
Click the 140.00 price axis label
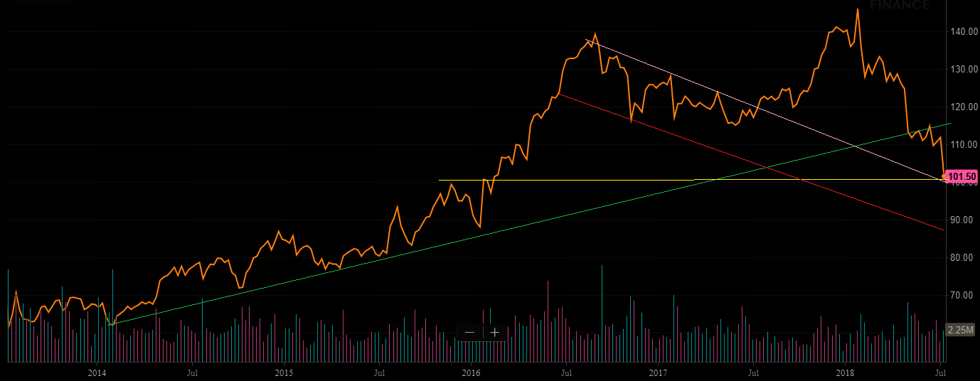[x=964, y=31]
